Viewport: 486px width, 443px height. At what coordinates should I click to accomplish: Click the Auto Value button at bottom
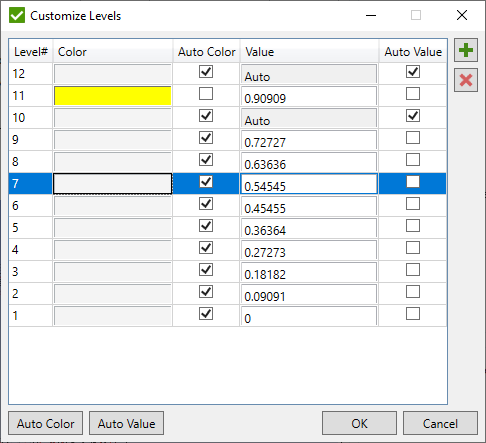coord(126,423)
